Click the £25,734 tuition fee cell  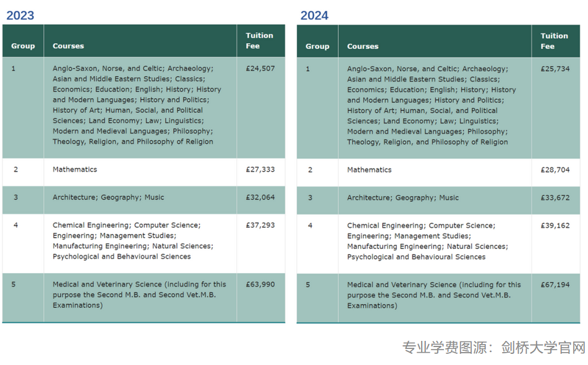[555, 69]
